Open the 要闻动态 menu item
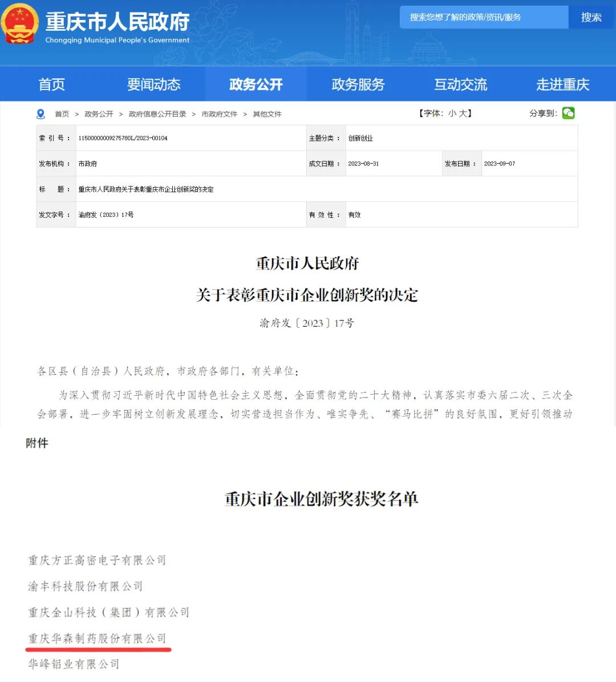 tap(153, 84)
